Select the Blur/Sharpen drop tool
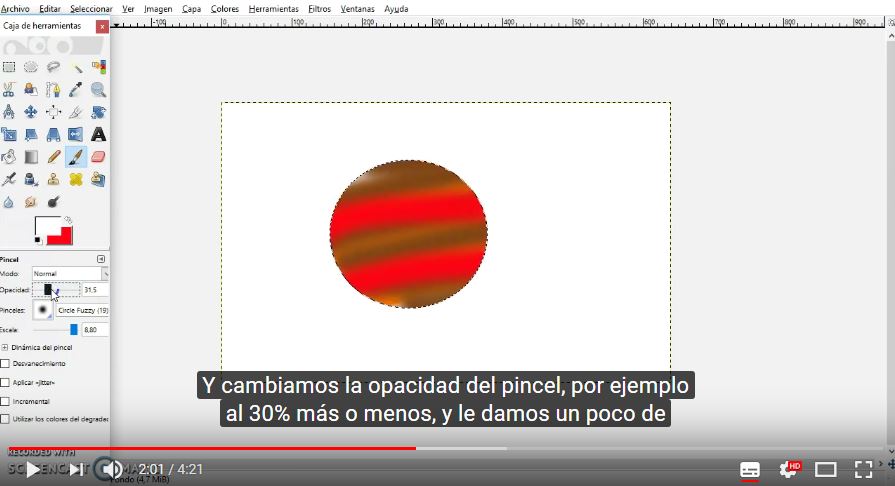895x486 pixels. click(9, 202)
